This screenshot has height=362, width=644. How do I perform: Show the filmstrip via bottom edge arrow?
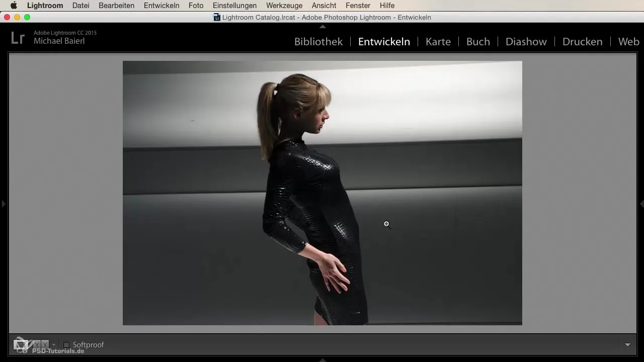coord(323,360)
